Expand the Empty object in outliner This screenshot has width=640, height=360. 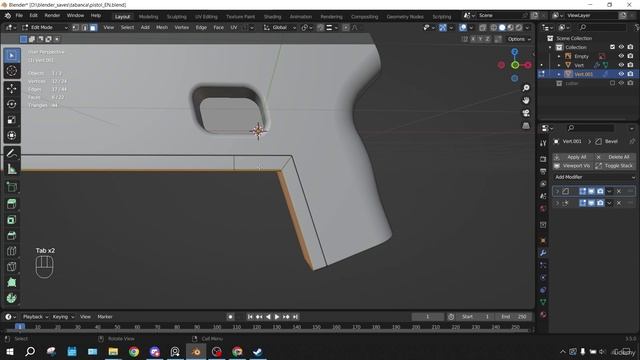click(x=559, y=56)
